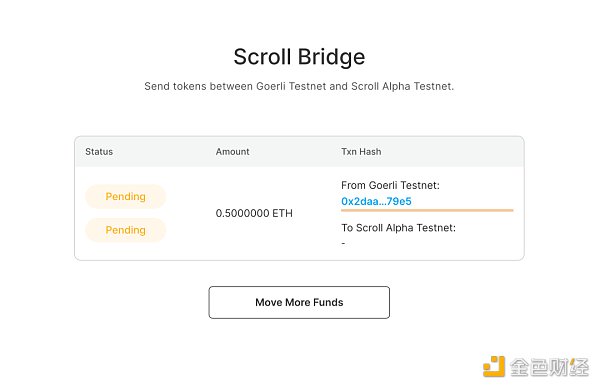Screen dimensions: 600x388
Task: Click the Status column header
Action: (x=99, y=152)
